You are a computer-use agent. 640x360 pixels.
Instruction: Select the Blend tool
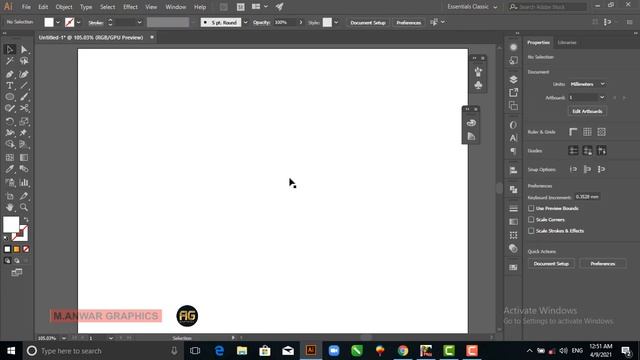tap(24, 169)
